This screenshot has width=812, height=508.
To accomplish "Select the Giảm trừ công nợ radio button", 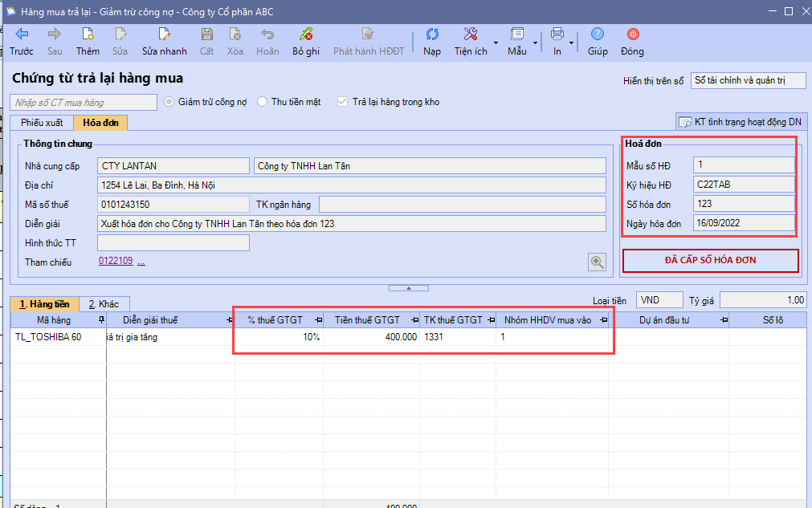I will 169,102.
